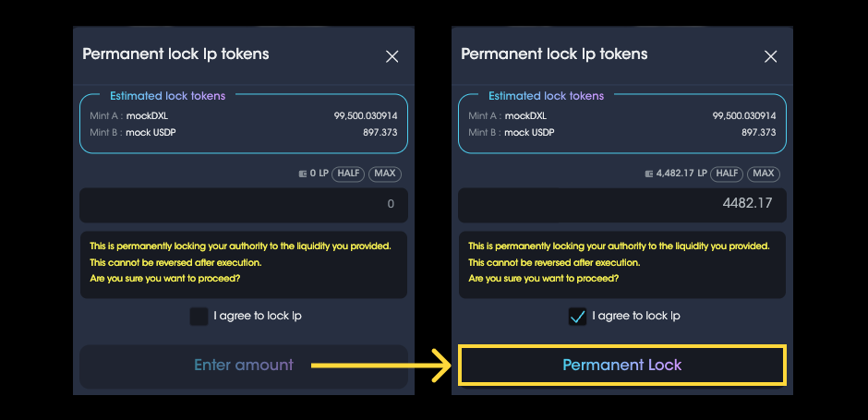Click the 0 LP balance text
The width and height of the screenshot is (868, 420).
(x=319, y=174)
